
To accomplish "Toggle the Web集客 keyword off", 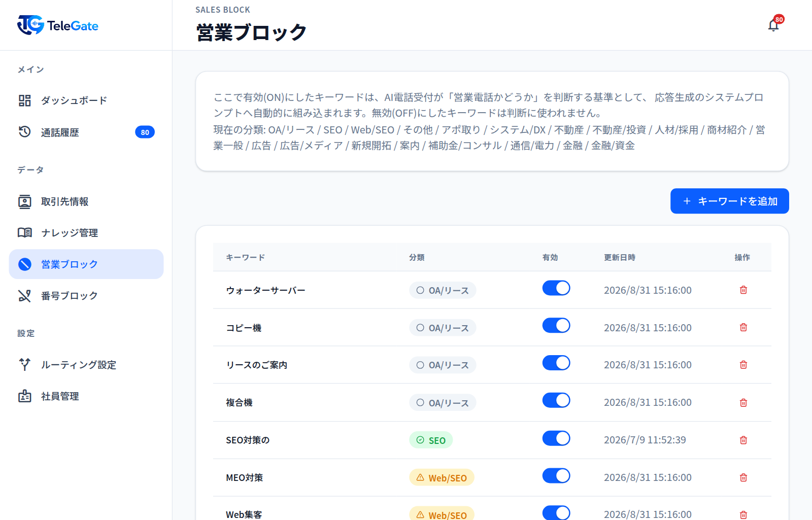I will [556, 512].
